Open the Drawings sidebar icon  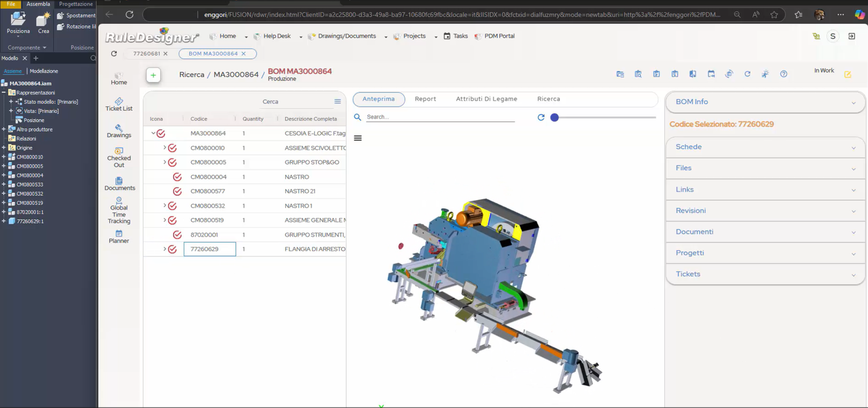click(x=119, y=131)
